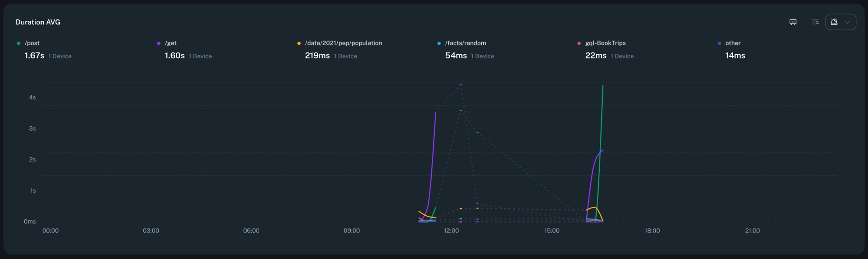868x259 pixels.
Task: Click the 1.67s /post average value
Action: click(x=34, y=56)
